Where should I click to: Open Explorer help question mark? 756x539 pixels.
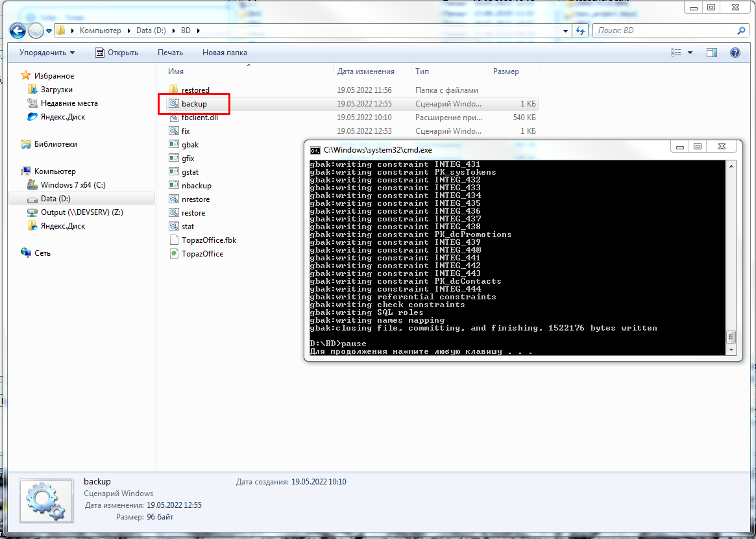pos(735,53)
